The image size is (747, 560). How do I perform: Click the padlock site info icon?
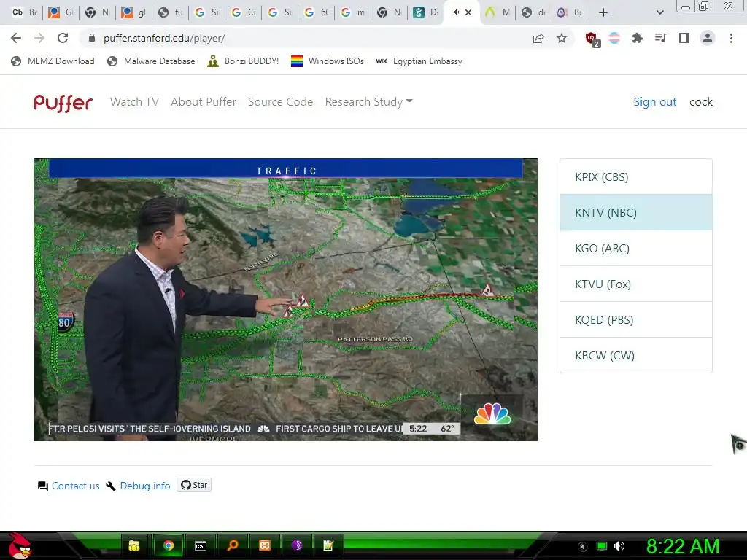(92, 38)
